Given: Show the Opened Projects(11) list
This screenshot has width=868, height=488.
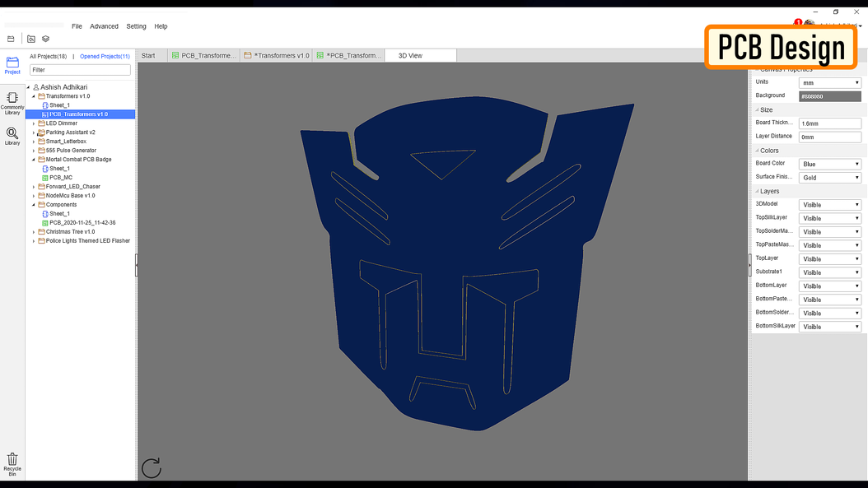Looking at the screenshot, I should click(105, 57).
